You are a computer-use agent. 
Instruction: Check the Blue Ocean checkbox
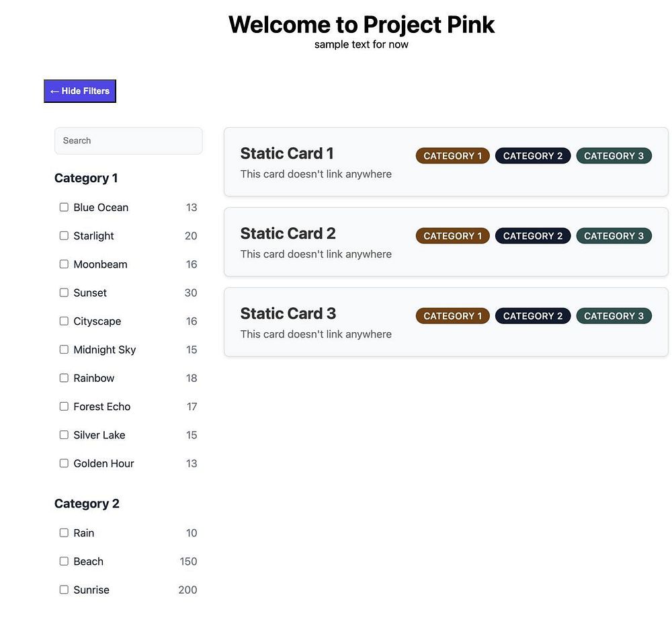click(64, 208)
